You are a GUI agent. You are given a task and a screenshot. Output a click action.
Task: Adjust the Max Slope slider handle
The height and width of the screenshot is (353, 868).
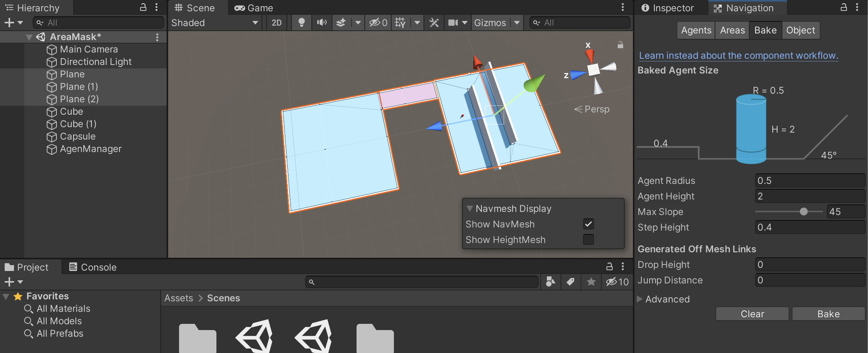click(803, 211)
